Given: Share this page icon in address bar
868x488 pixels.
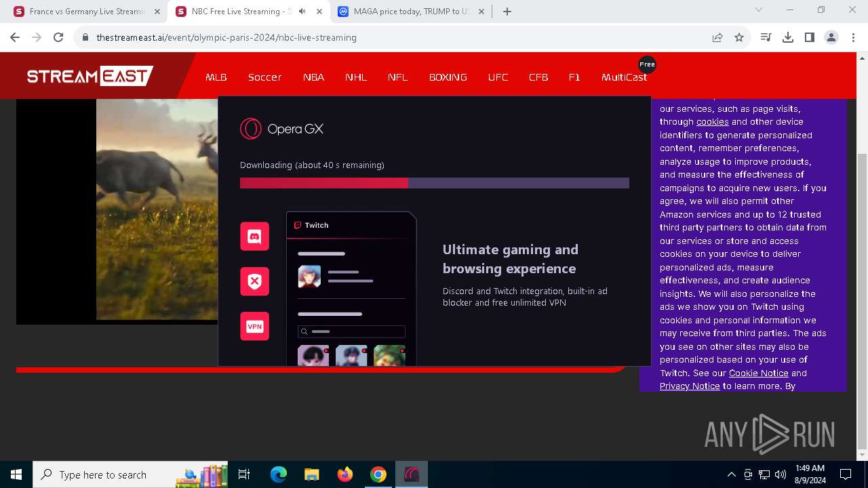Looking at the screenshot, I should (717, 37).
